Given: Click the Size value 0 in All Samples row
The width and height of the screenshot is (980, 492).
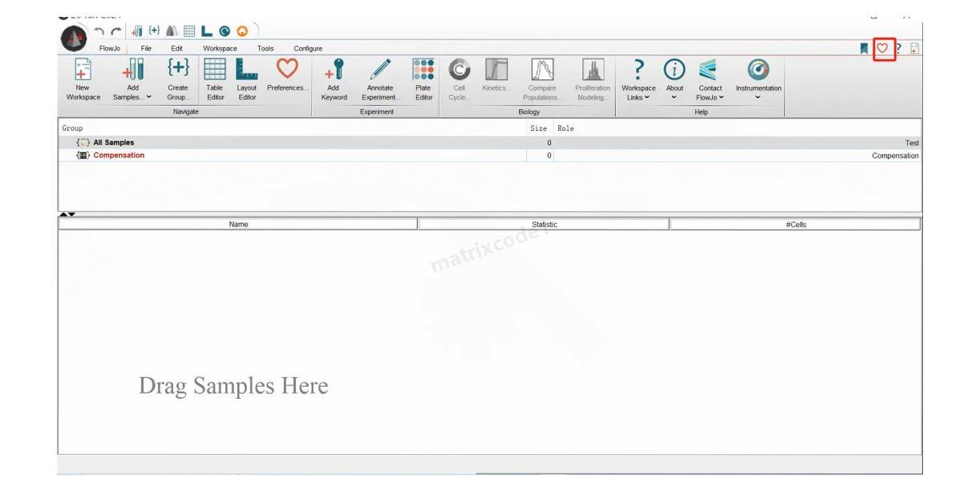Looking at the screenshot, I should pos(549,143).
